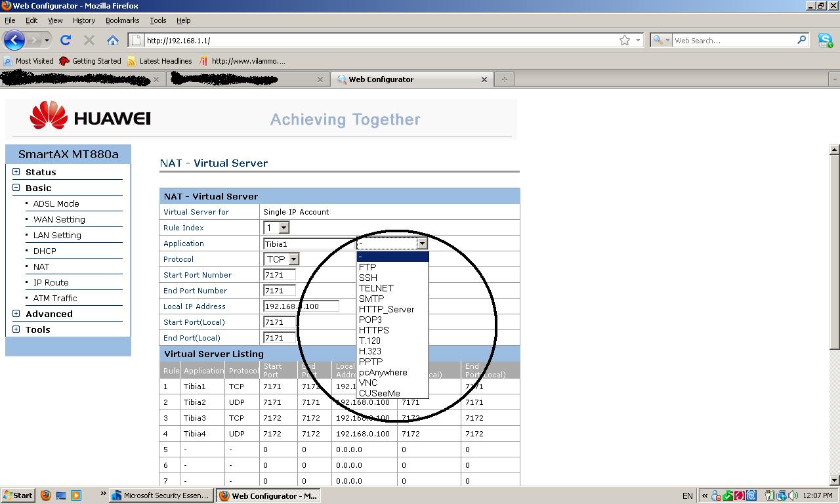Open the Start menu
840x504 pixels.
18,495
